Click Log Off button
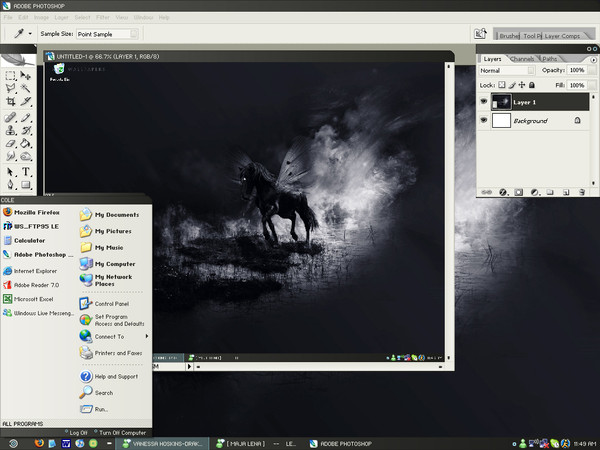Screen dimensions: 600x450 point(76,432)
